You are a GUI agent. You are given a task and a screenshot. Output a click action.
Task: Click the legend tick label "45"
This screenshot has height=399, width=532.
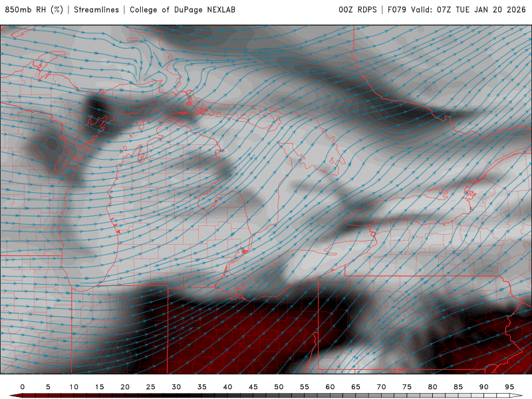253,387
